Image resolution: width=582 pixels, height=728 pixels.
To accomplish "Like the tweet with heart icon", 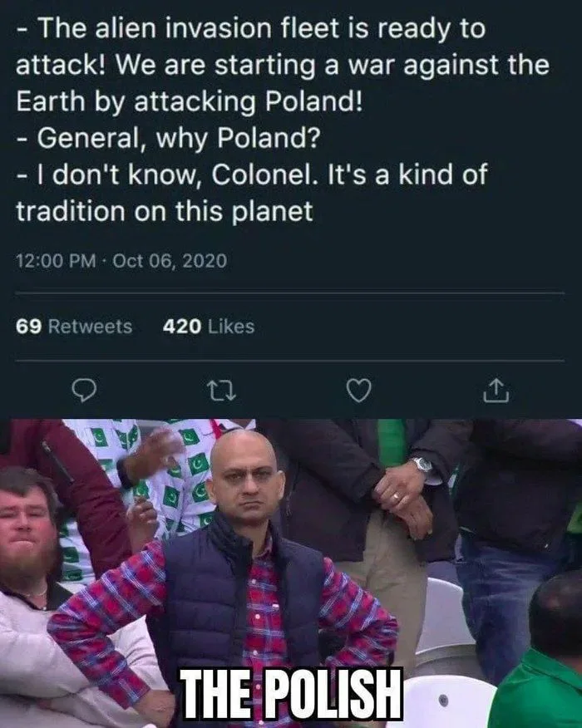I will (x=359, y=391).
